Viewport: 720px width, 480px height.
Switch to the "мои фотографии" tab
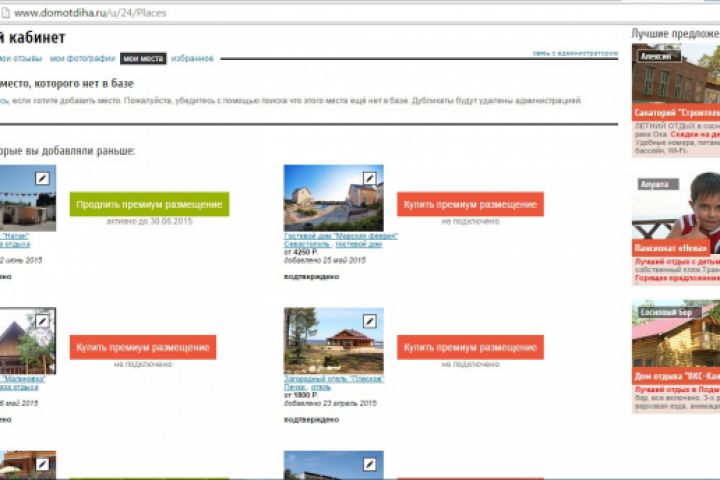point(82,58)
